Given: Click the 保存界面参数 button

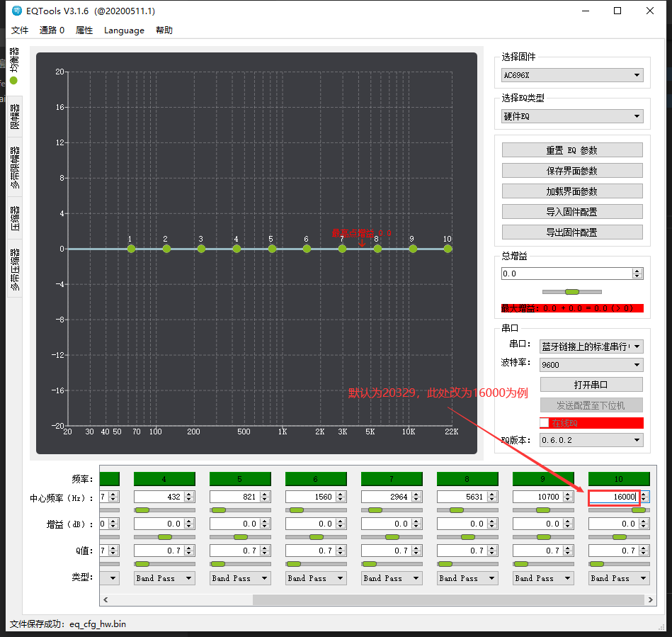Looking at the screenshot, I should point(572,171).
